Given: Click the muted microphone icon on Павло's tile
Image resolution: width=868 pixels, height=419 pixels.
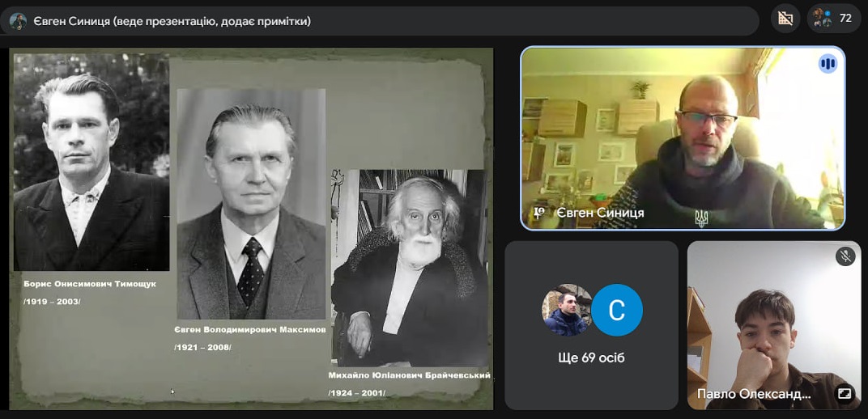Looking at the screenshot, I should click(x=845, y=256).
